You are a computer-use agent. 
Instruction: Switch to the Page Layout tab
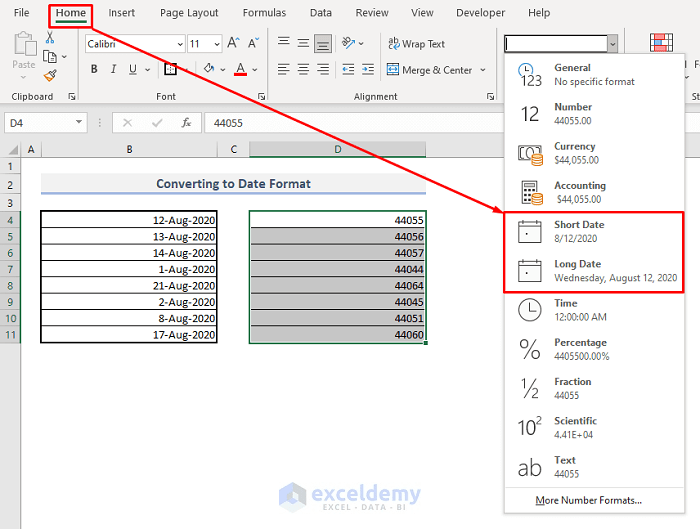[189, 12]
